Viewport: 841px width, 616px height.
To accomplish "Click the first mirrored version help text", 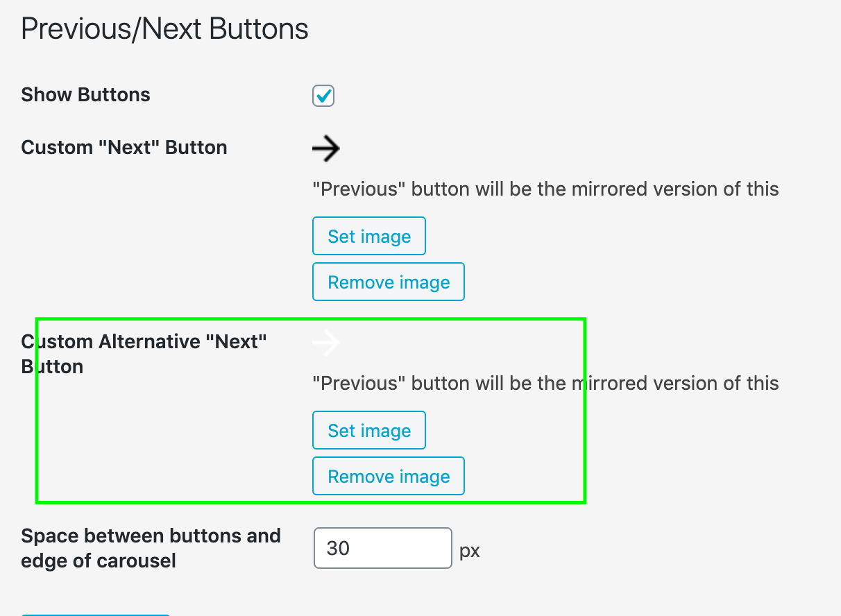I will pos(545,189).
